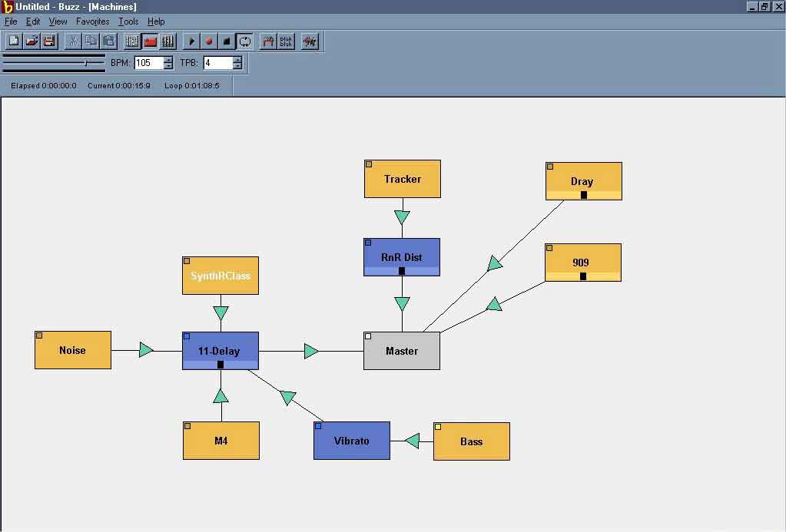Click the Open file folder icon
Image resolution: width=786 pixels, height=532 pixels.
tap(32, 41)
